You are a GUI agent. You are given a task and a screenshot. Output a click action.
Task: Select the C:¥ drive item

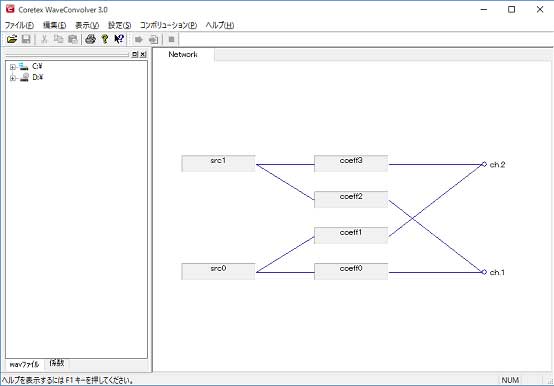(37, 66)
